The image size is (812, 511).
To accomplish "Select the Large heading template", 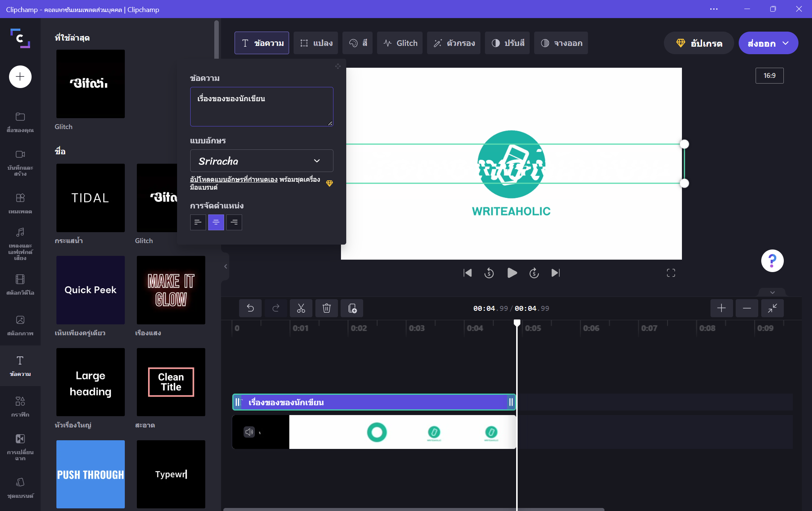I will (x=91, y=382).
